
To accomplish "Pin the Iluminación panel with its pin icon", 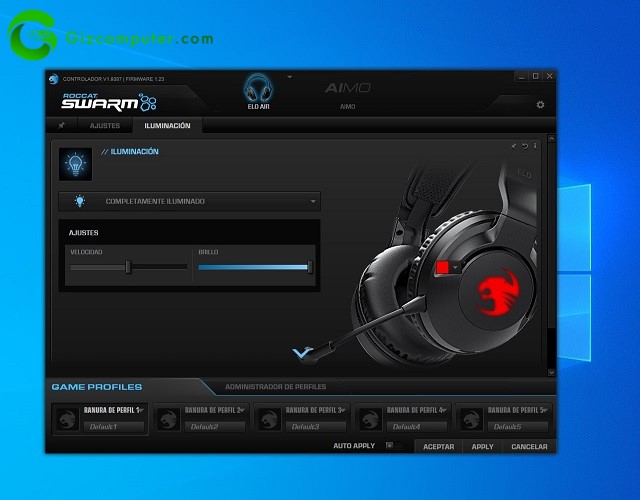I will [513, 146].
